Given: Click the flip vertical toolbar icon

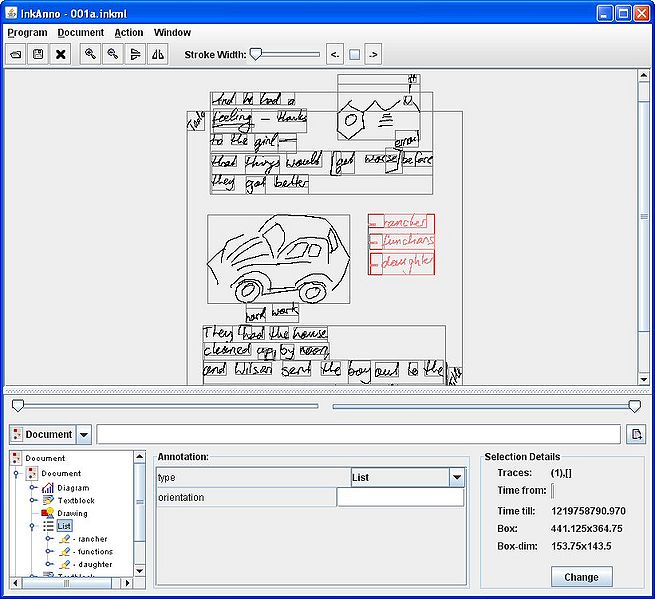Looking at the screenshot, I should (x=135, y=54).
